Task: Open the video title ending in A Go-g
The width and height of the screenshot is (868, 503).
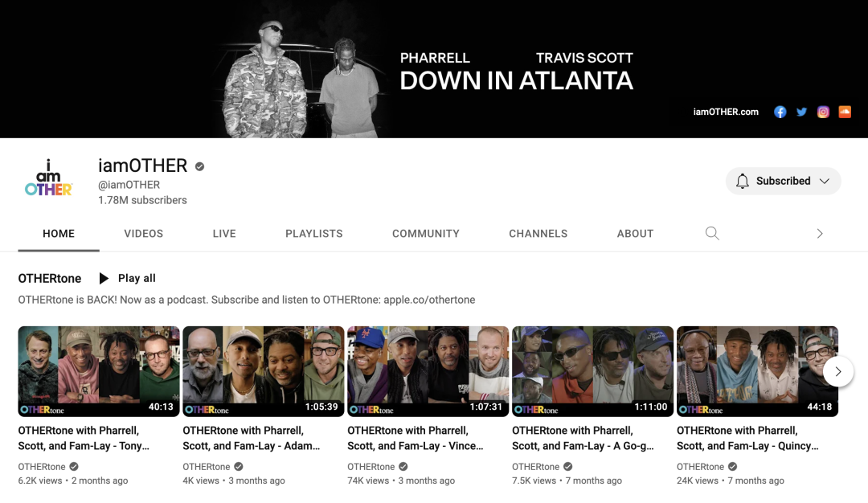Action: click(583, 438)
